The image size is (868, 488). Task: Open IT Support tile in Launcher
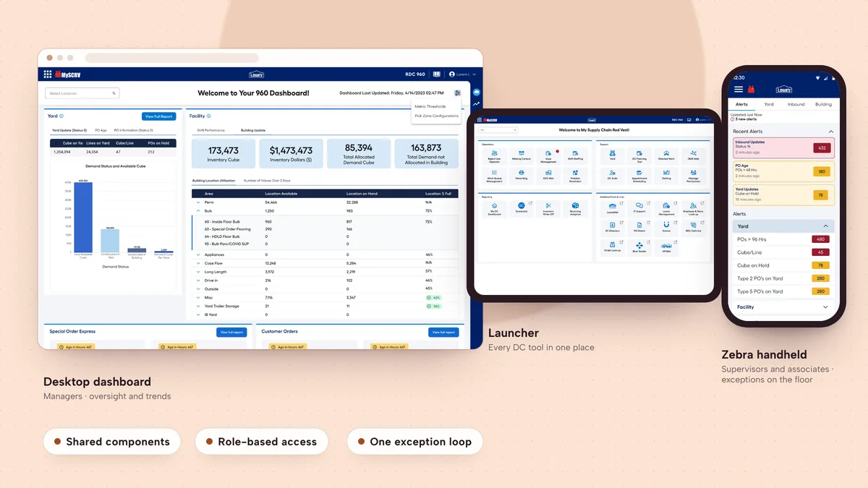click(x=639, y=208)
